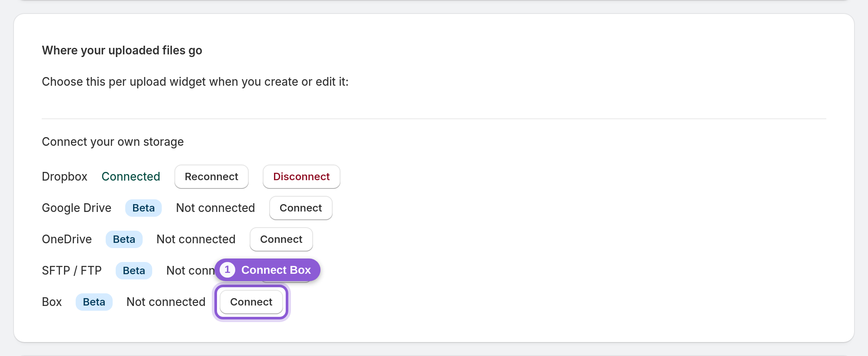Click the 'OneDrive' storage label
Viewport: 868px width, 356px height.
click(67, 239)
